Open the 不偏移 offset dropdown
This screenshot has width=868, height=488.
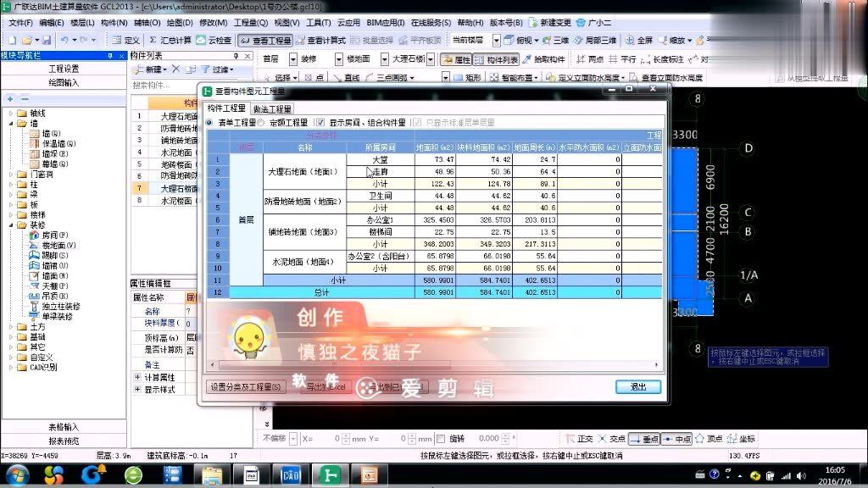[293, 439]
